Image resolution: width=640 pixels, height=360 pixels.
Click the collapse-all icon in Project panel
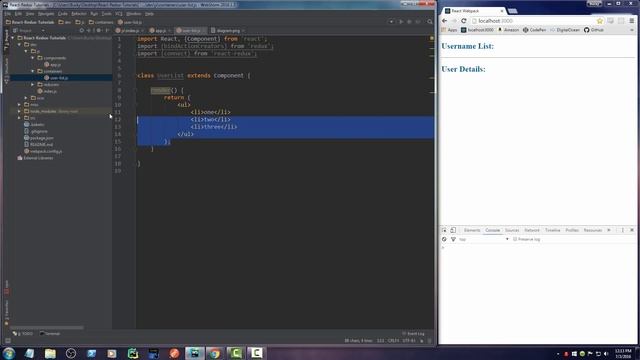[89, 31]
